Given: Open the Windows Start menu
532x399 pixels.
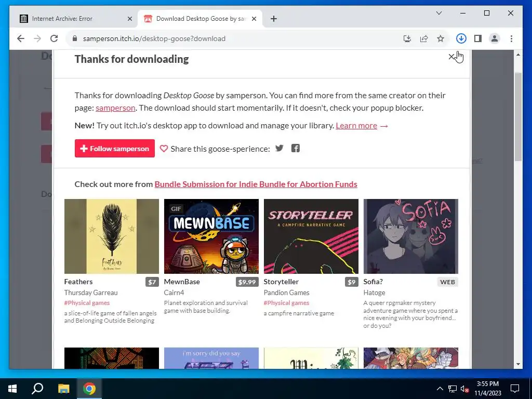Looking at the screenshot, I should pos(12,389).
